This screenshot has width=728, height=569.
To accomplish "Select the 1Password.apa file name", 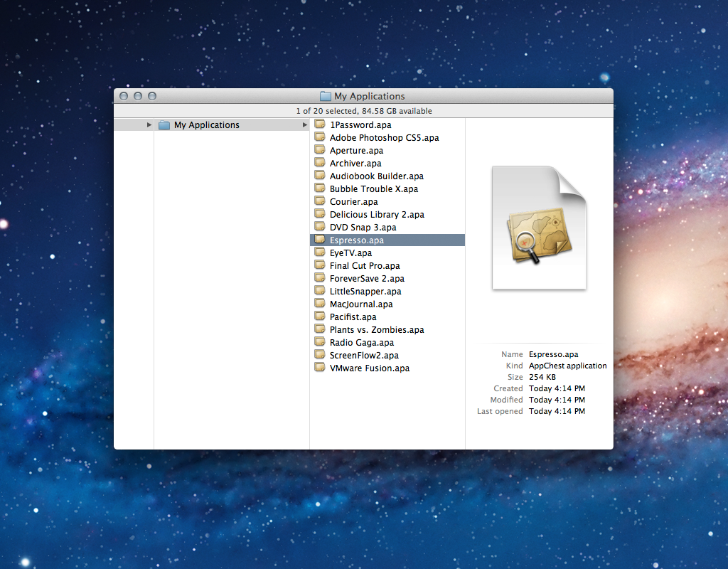I will (360, 125).
